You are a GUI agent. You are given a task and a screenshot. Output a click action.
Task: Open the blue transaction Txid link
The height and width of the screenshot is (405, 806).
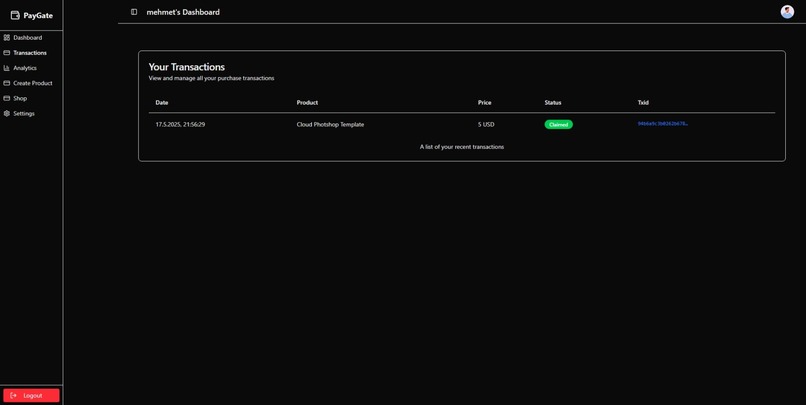click(x=663, y=124)
